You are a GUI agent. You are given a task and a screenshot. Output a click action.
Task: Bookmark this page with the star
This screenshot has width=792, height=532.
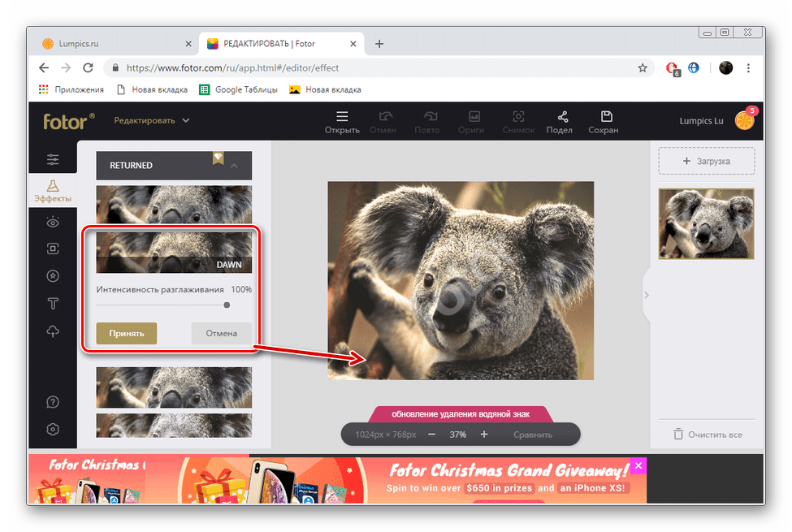643,67
